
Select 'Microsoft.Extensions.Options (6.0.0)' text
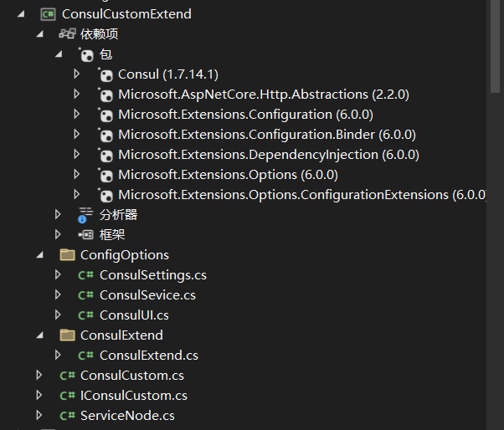pyautogui.click(x=228, y=175)
